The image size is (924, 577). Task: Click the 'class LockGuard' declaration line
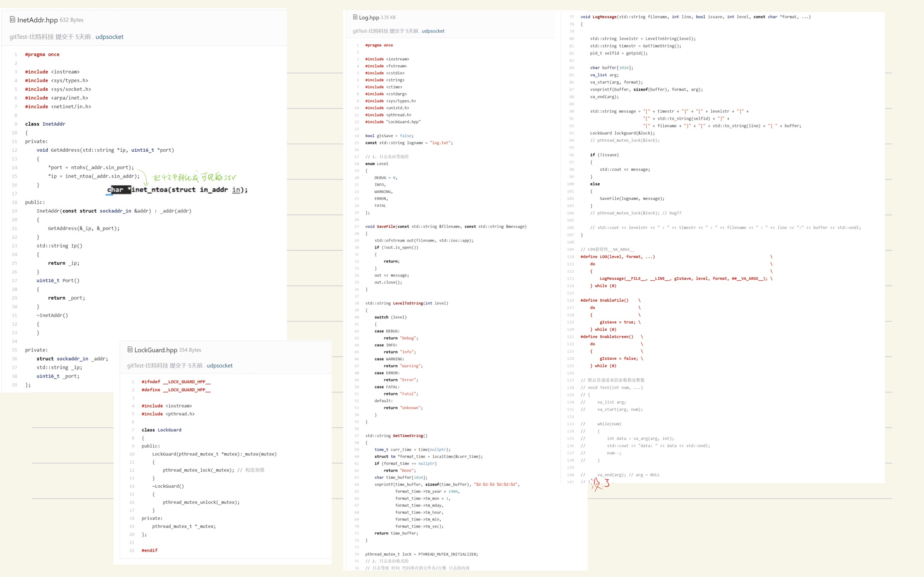(x=161, y=430)
